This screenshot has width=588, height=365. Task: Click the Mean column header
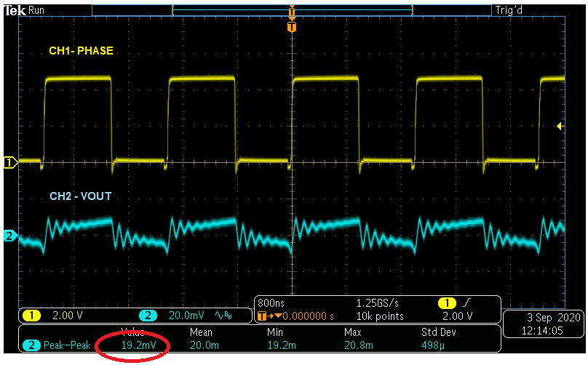tap(201, 332)
